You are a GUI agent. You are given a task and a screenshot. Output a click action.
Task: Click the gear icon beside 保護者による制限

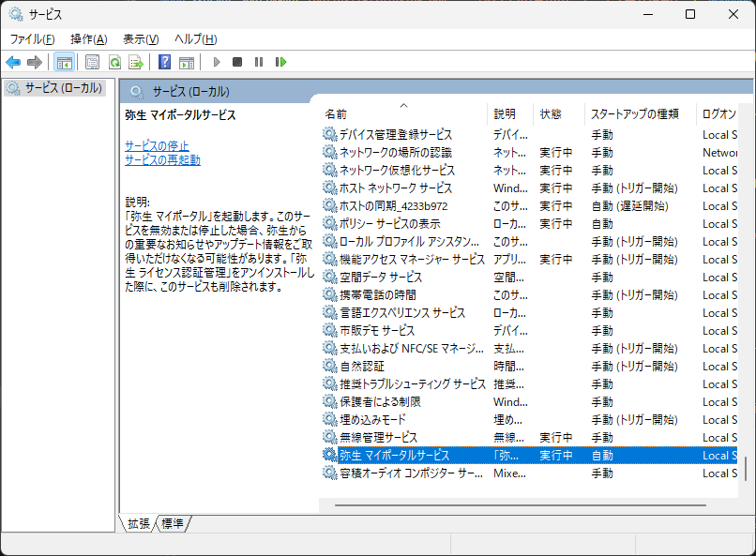330,402
